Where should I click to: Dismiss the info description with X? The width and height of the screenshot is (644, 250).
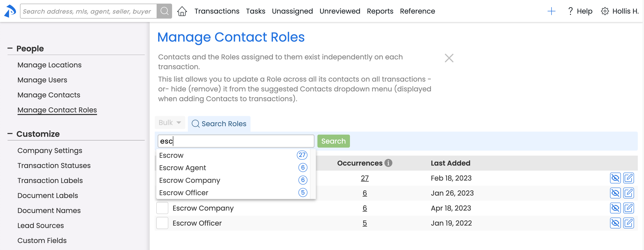(x=449, y=58)
